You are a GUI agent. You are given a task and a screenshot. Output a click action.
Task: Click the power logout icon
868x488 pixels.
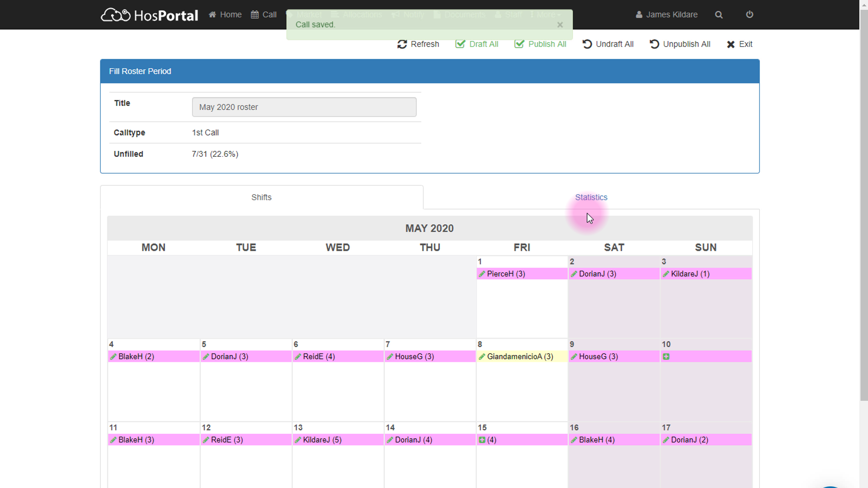pos(750,14)
